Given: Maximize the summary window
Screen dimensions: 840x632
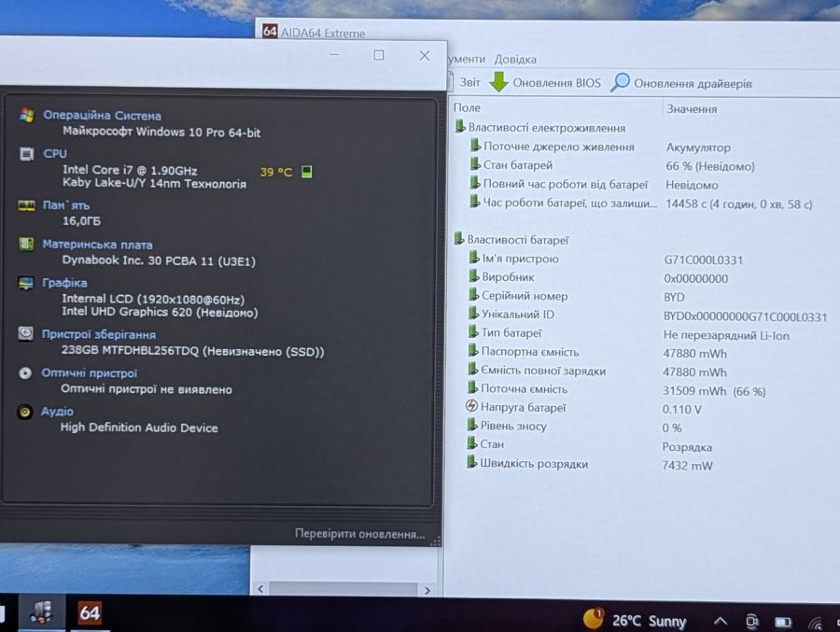Looking at the screenshot, I should (379, 55).
